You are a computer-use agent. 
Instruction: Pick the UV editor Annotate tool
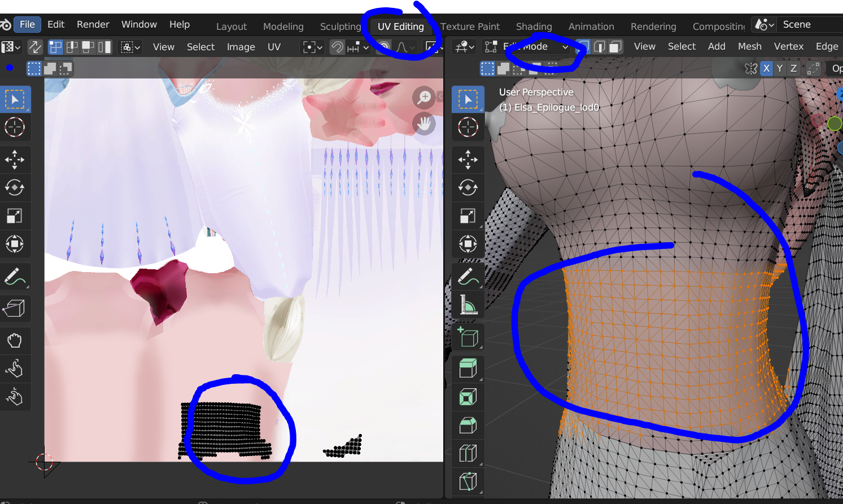(15, 277)
